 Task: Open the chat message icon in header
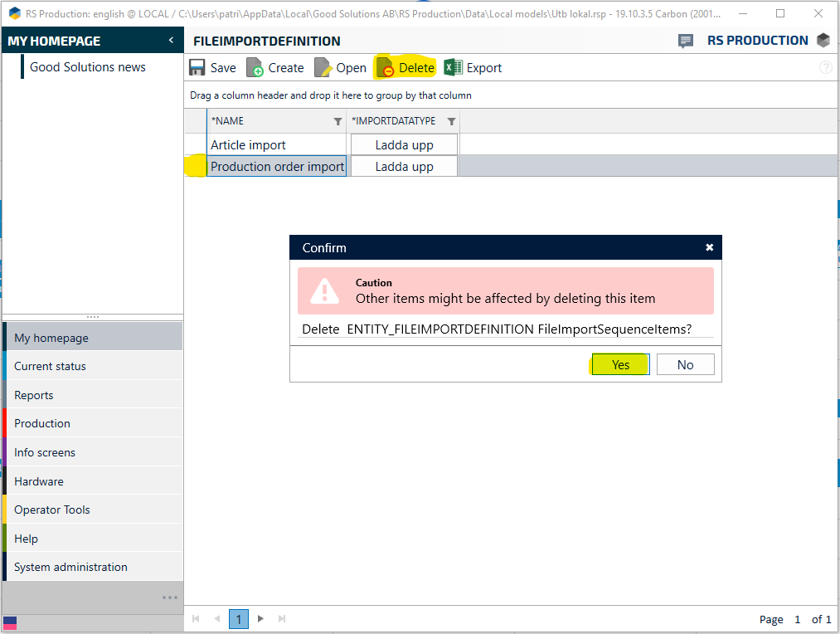(x=686, y=41)
